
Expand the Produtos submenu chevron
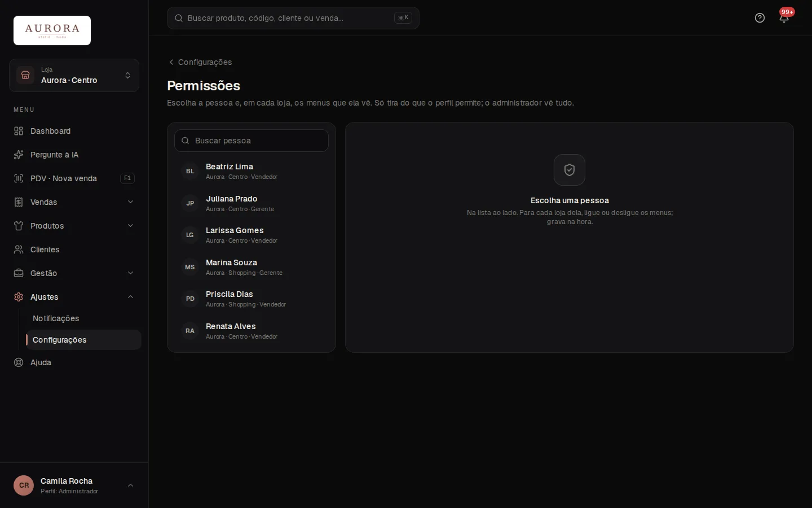(x=130, y=226)
